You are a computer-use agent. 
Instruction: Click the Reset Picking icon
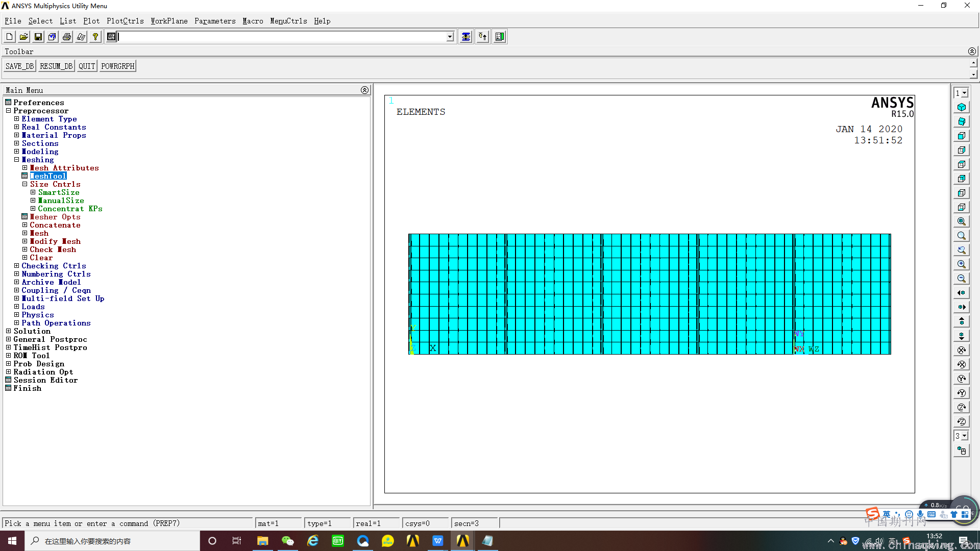point(483,37)
